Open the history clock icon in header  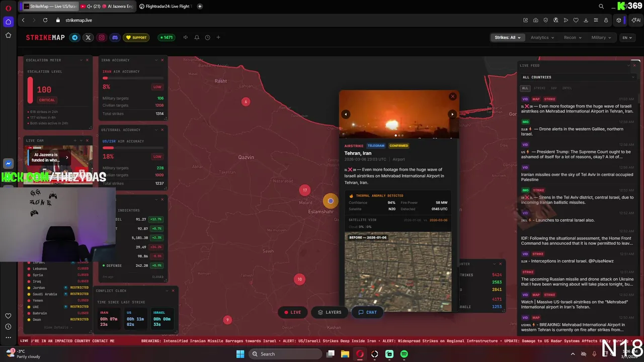pyautogui.click(x=207, y=37)
